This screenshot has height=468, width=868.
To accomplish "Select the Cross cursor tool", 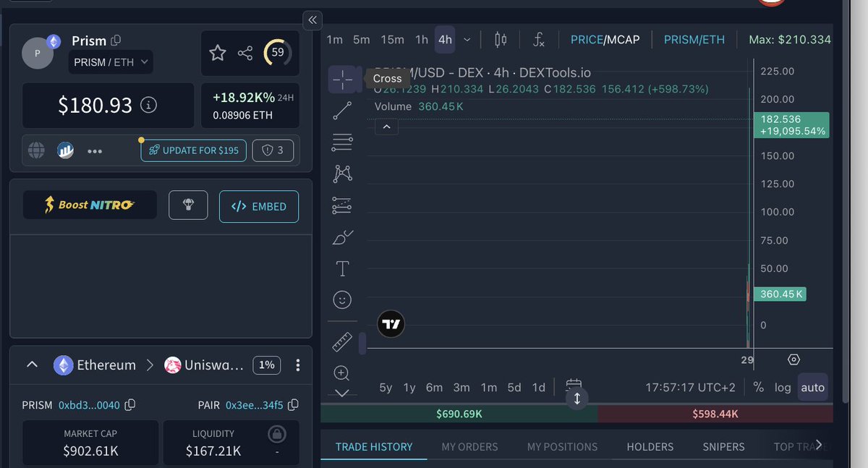I will [x=342, y=80].
